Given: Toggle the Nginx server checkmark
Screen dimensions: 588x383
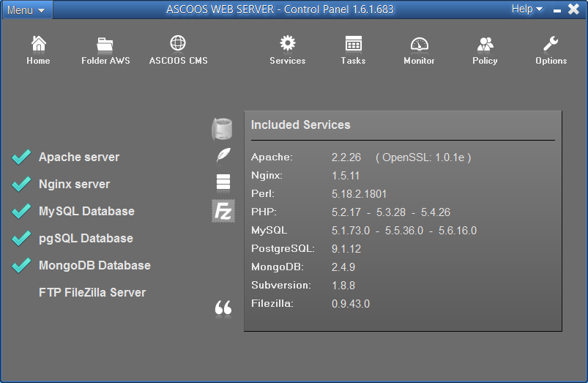Looking at the screenshot, I should 21,184.
